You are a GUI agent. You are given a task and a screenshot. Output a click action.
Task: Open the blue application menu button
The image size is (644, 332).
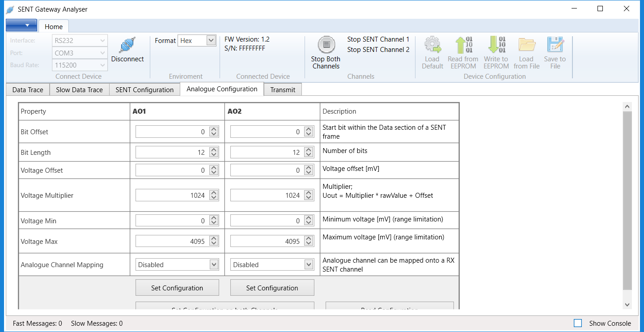21,26
